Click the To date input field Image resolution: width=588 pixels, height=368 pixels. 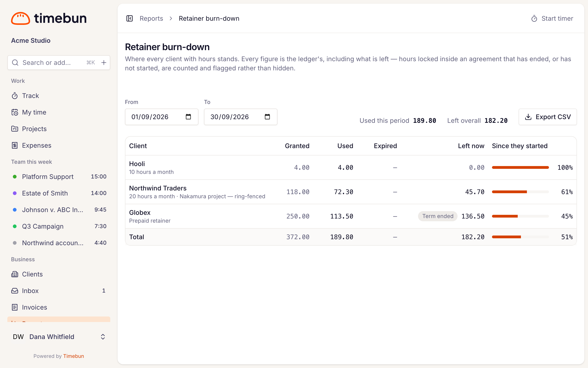(240, 117)
